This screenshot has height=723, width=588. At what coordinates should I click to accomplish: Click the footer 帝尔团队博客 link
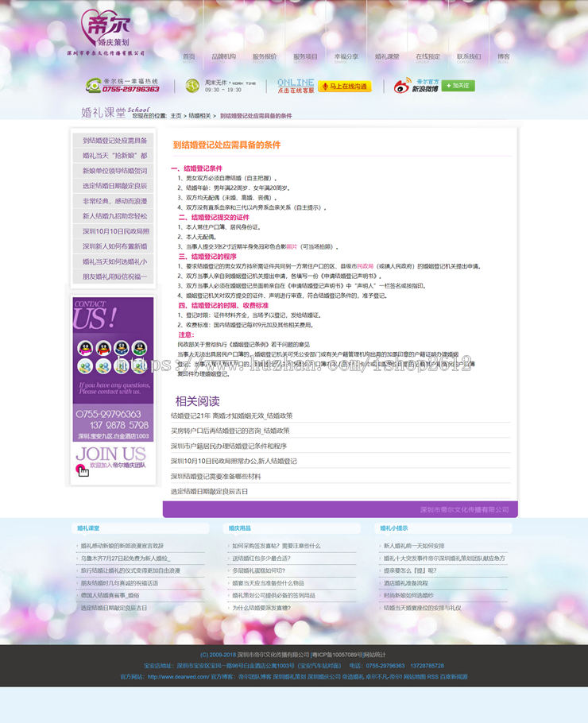point(254,677)
